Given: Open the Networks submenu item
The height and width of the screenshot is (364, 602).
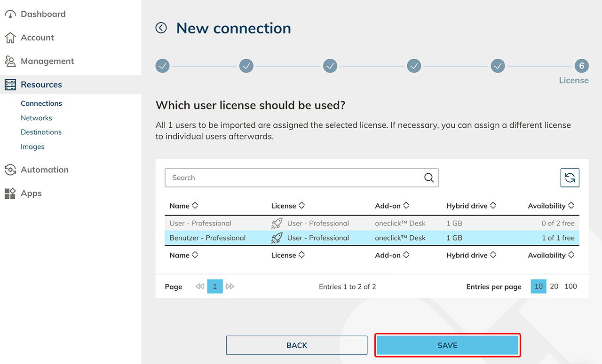Looking at the screenshot, I should pos(36,118).
